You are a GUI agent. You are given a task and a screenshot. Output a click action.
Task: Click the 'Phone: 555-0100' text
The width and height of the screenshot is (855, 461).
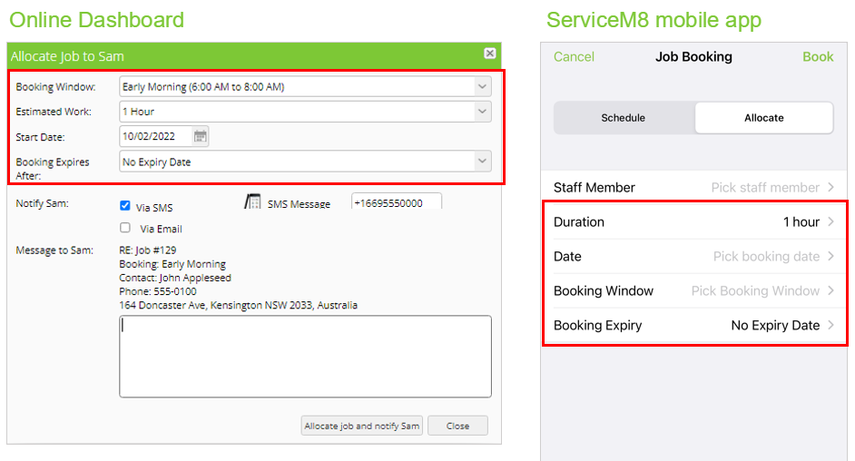pos(158,291)
